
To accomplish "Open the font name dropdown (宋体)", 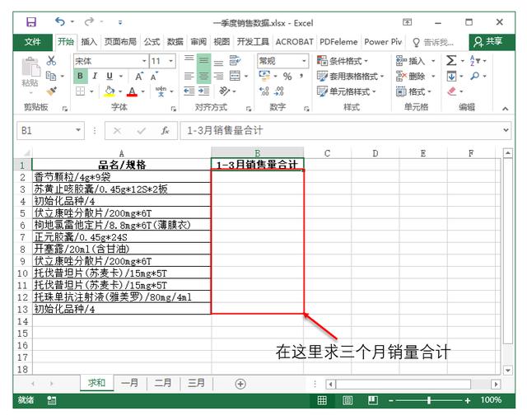I will click(x=144, y=61).
